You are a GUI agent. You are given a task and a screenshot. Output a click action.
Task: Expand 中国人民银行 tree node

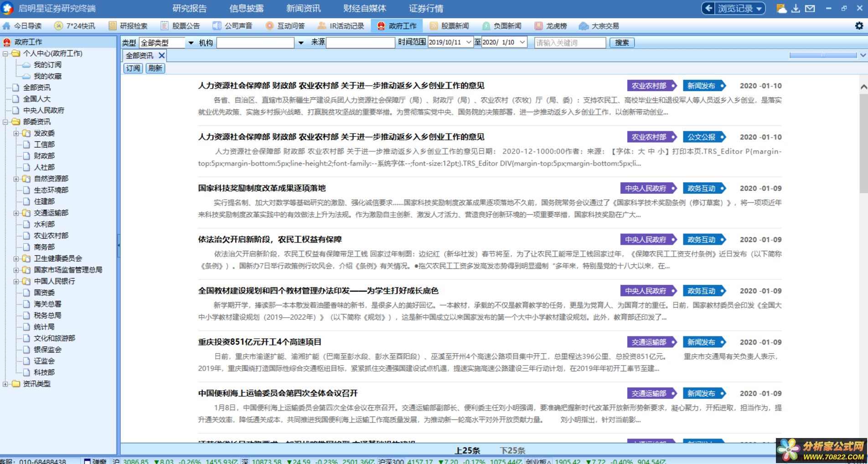(16, 281)
